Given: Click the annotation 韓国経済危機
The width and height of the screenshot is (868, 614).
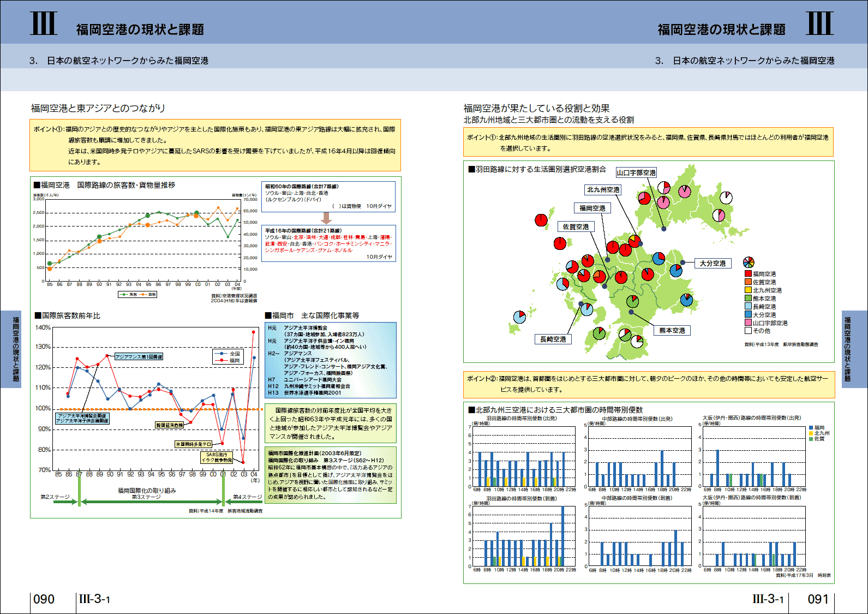Looking at the screenshot, I should coord(169,425).
